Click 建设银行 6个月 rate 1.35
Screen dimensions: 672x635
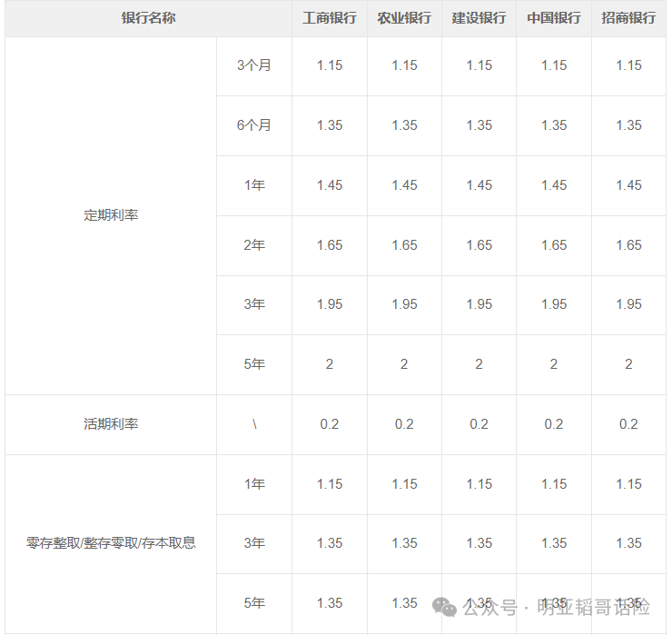point(479,125)
